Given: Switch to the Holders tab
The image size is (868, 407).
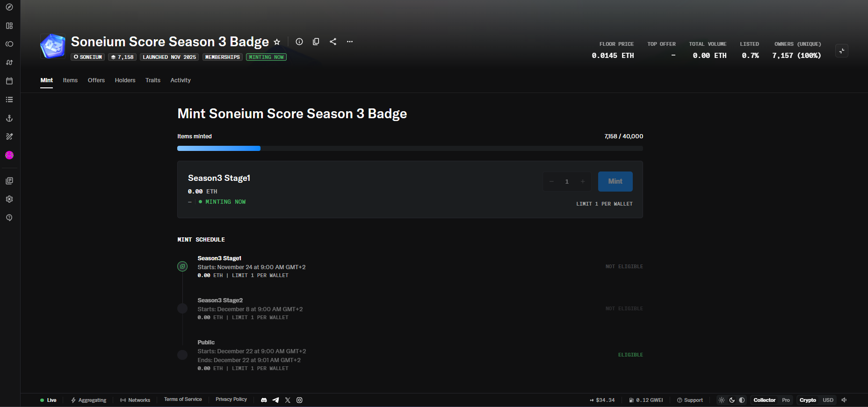Looking at the screenshot, I should point(125,80).
